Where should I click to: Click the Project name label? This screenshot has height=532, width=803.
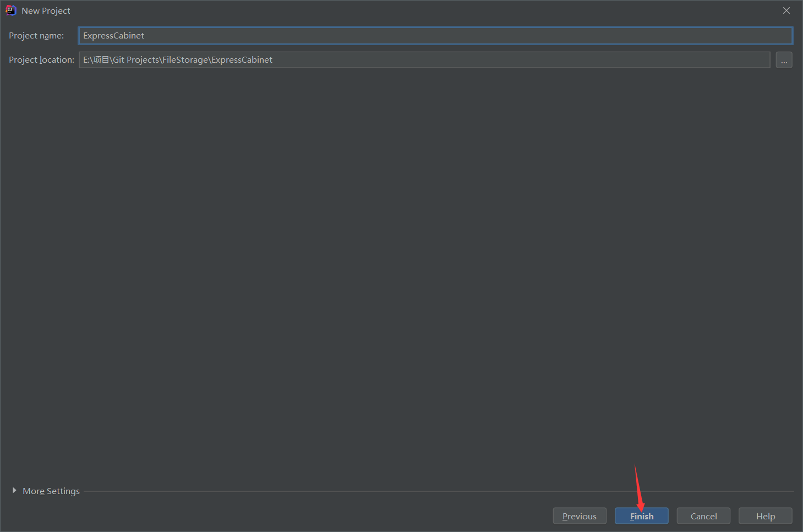click(36, 35)
